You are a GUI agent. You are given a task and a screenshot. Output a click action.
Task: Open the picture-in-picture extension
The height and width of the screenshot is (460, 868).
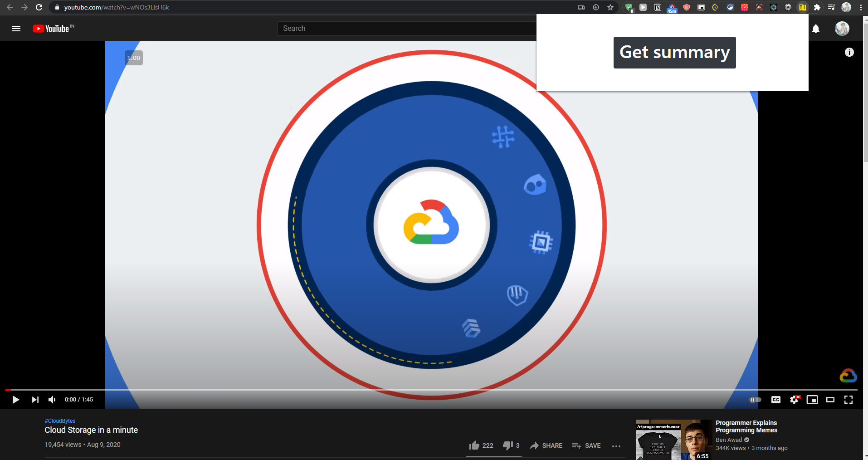pos(701,7)
